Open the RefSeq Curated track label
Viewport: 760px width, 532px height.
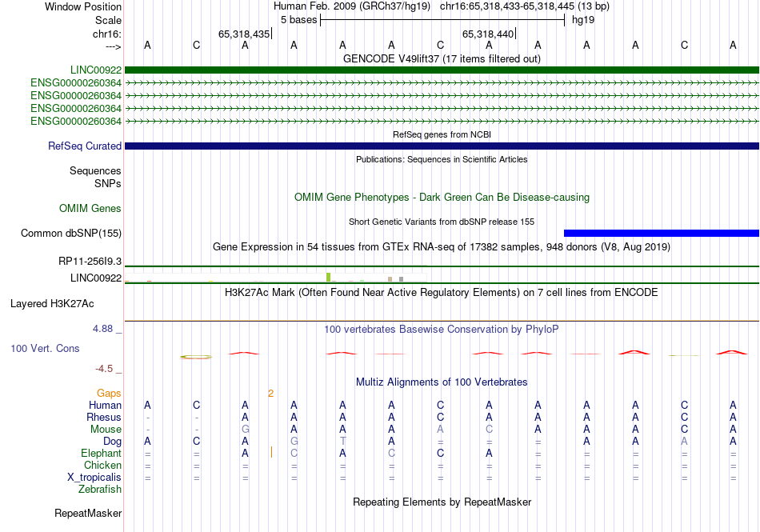pos(84,146)
